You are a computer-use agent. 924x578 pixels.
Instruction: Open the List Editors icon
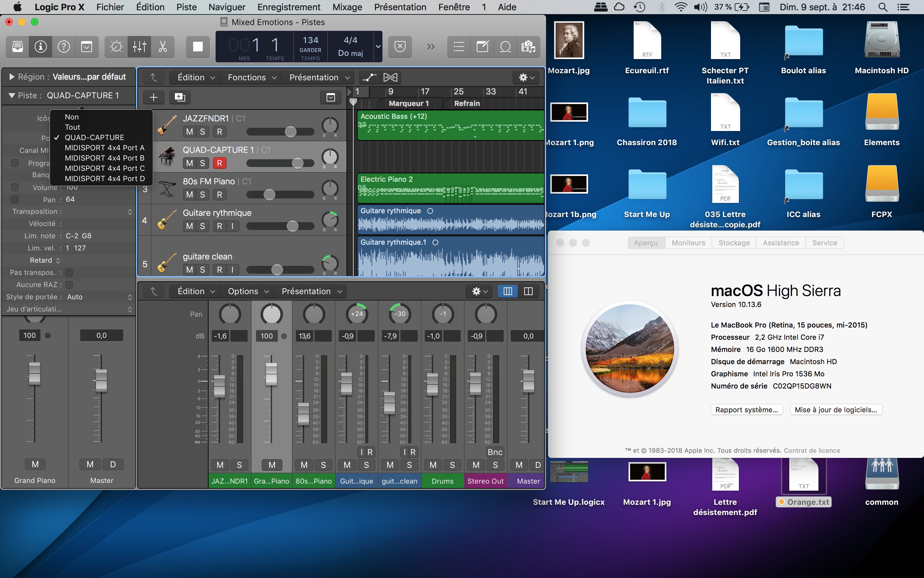(459, 47)
